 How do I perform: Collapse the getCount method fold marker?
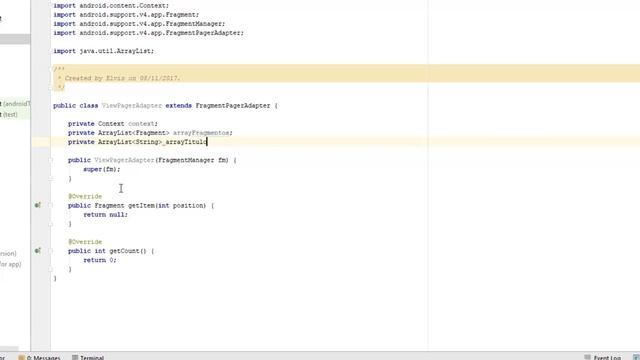(51, 251)
